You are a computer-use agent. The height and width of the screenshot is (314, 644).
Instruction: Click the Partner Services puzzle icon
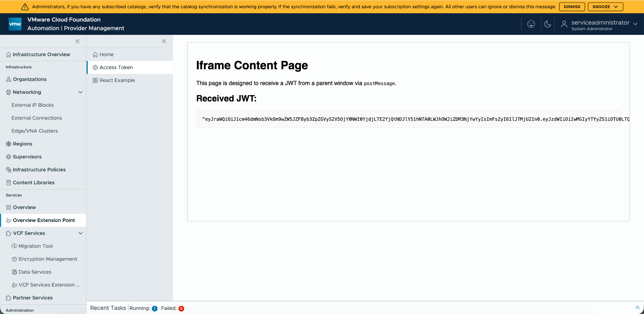[x=8, y=298]
